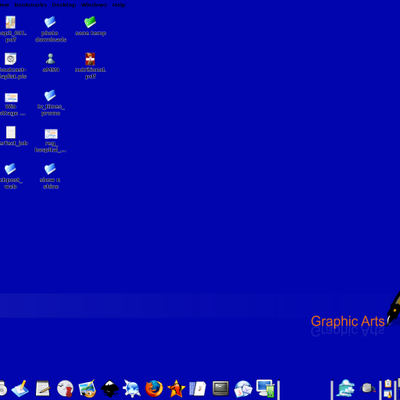Image resolution: width=400 pixels, height=400 pixels.
Task: Open the map PDF file icon in top-left
Action: coord(10,22)
